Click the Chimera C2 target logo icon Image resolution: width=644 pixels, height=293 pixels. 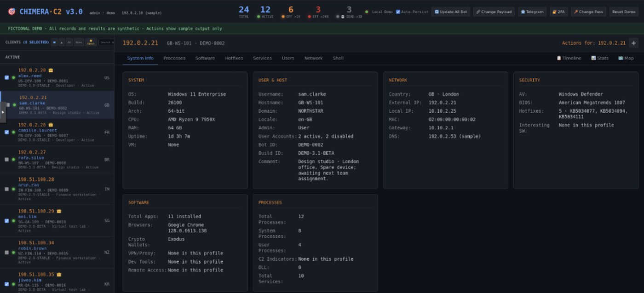pos(11,12)
